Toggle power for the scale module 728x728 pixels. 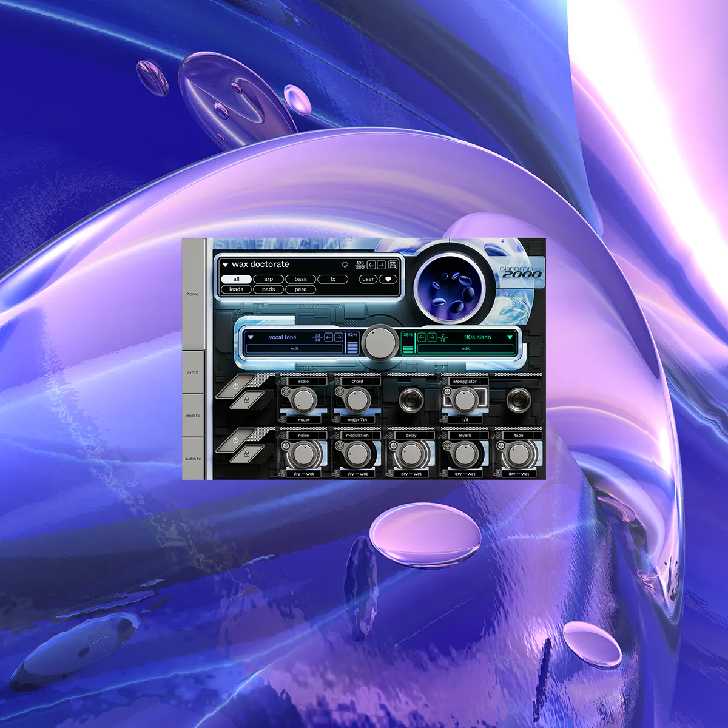tap(286, 392)
